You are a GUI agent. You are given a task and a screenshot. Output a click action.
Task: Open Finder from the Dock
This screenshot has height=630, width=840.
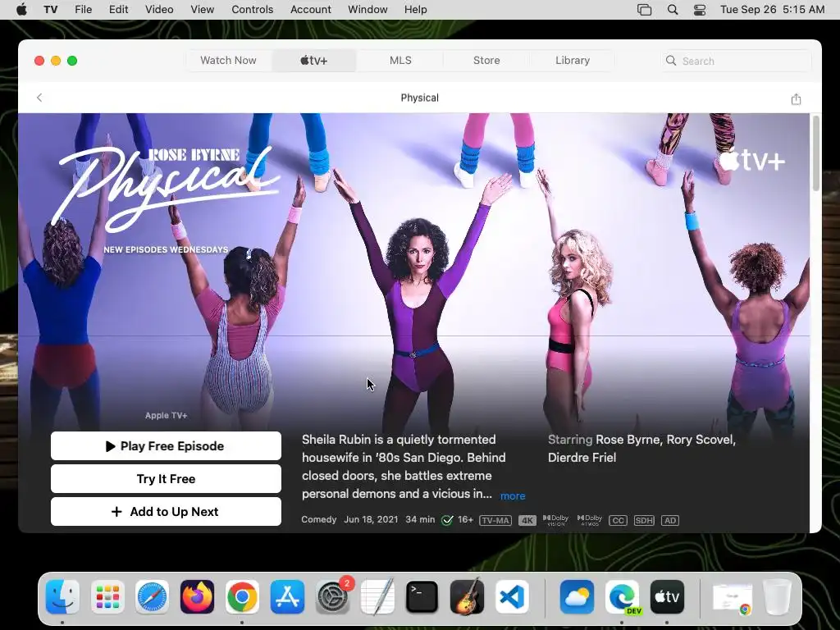pyautogui.click(x=62, y=596)
